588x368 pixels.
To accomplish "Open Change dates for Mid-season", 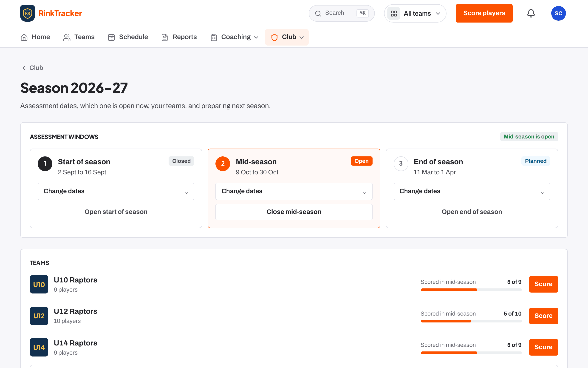I will tap(294, 191).
